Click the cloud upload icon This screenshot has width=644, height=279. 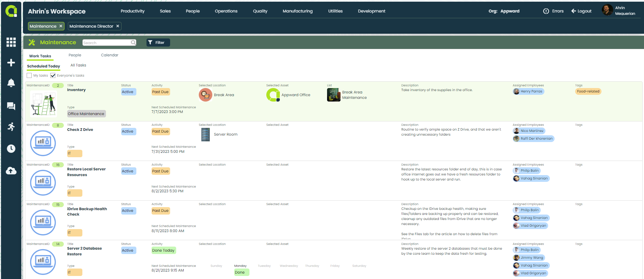[x=11, y=171]
